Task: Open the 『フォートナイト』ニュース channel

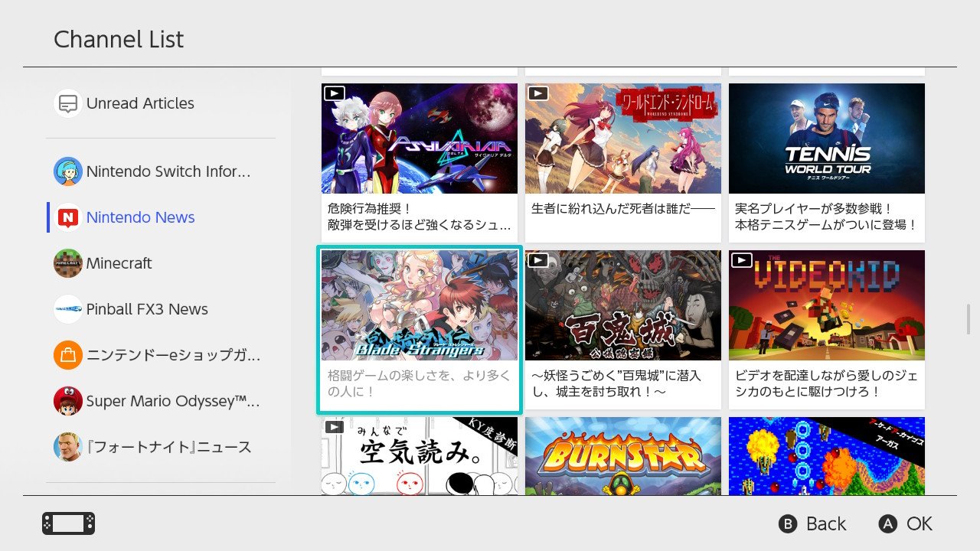Action: (x=161, y=447)
